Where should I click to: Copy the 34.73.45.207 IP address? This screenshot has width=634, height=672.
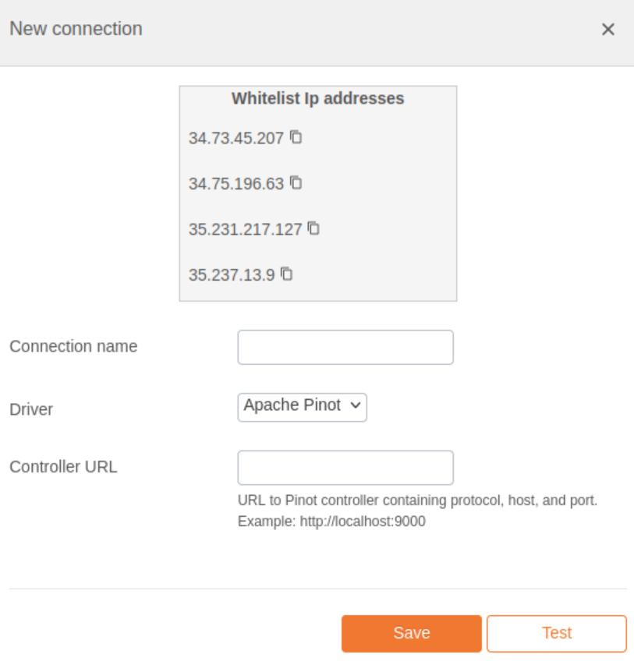[x=296, y=137]
